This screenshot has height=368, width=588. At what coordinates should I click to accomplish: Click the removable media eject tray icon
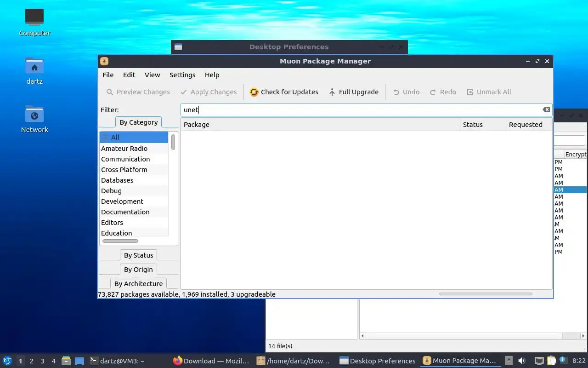(509, 361)
